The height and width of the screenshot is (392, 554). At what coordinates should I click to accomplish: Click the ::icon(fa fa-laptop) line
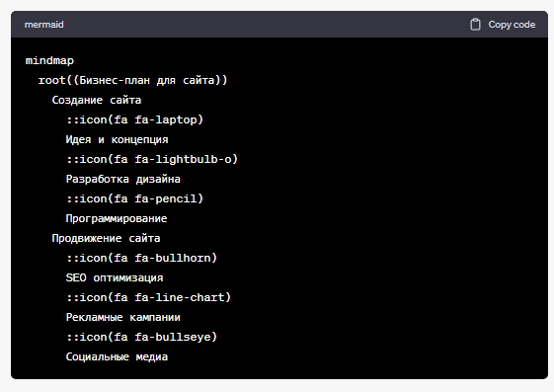tap(134, 119)
